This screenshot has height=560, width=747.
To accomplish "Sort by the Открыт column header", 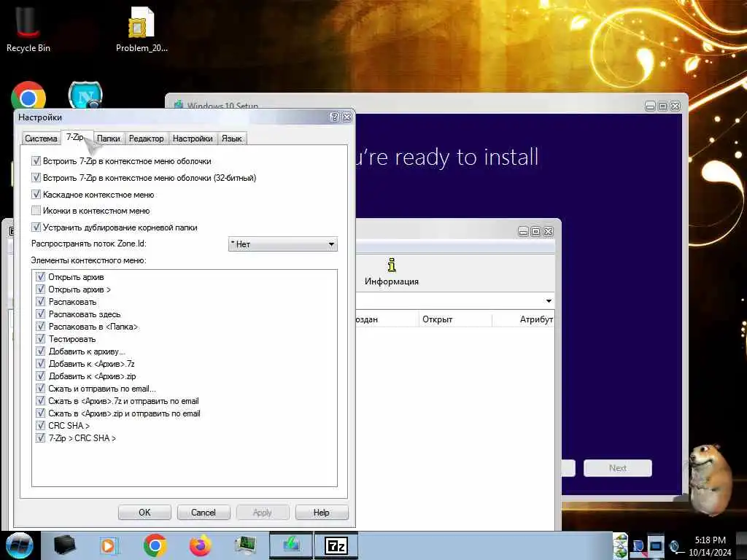I will coord(455,319).
